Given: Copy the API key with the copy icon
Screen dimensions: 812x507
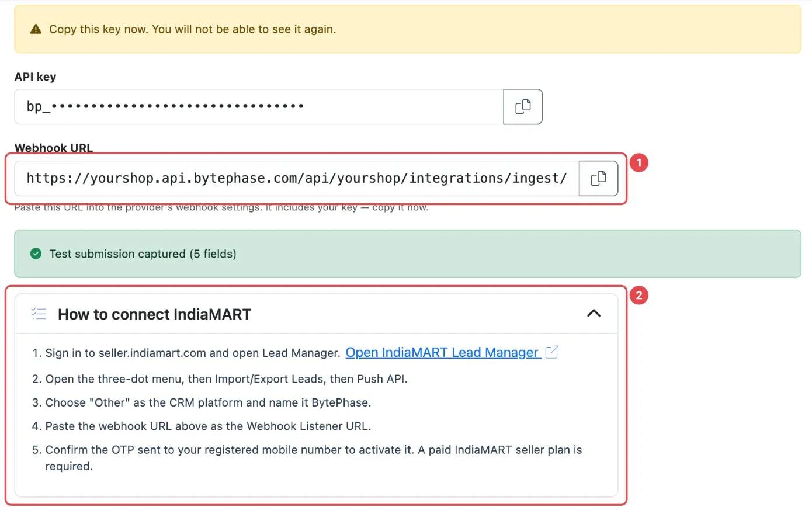Looking at the screenshot, I should point(523,107).
